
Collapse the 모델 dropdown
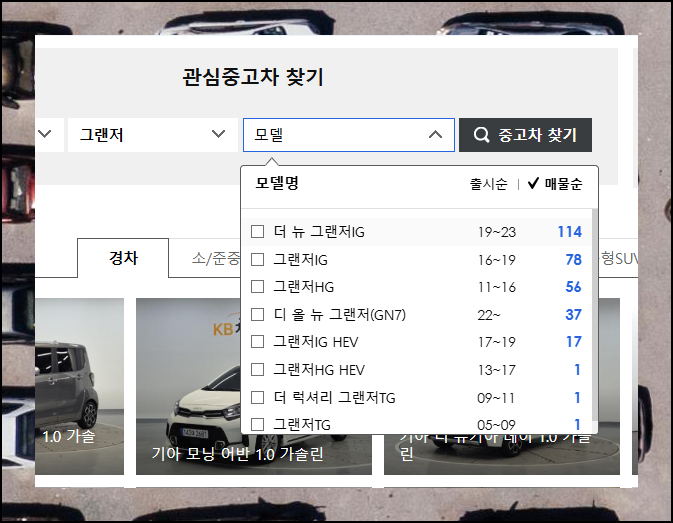coord(349,135)
